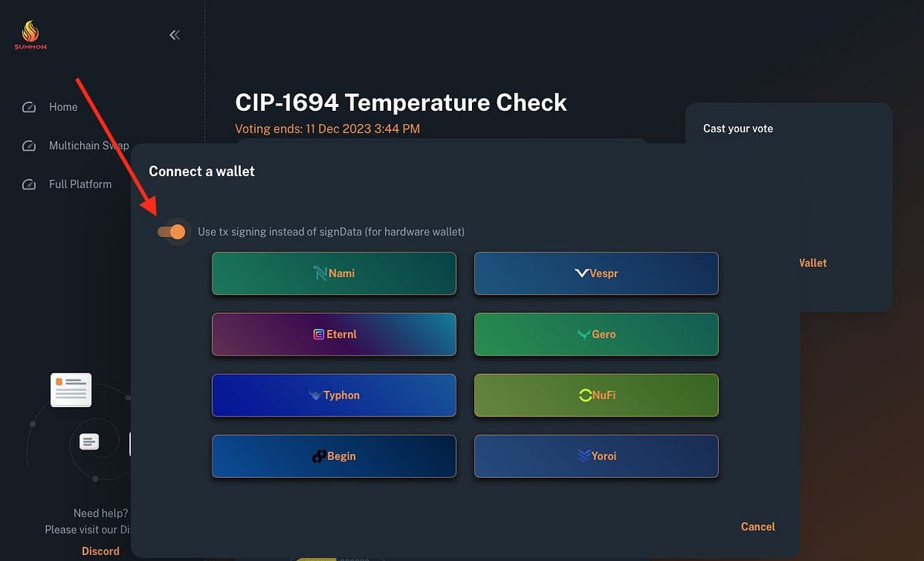924x561 pixels.
Task: Navigate to Full Platform in the sidebar
Action: point(79,185)
